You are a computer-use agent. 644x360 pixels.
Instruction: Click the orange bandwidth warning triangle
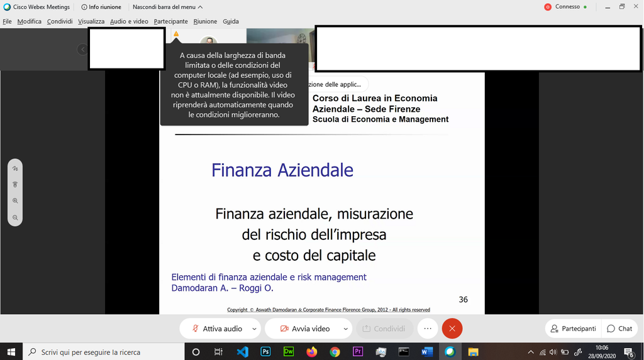click(x=176, y=34)
